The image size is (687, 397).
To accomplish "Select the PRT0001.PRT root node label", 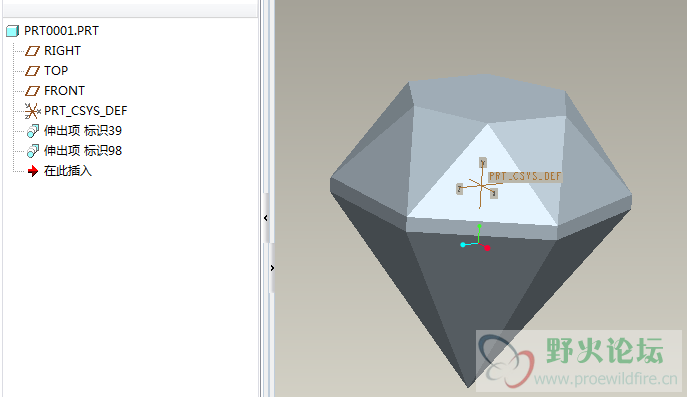I will click(61, 31).
